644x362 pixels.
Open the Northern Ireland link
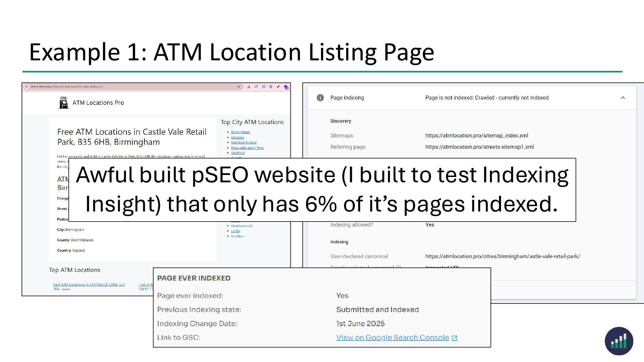(244, 142)
